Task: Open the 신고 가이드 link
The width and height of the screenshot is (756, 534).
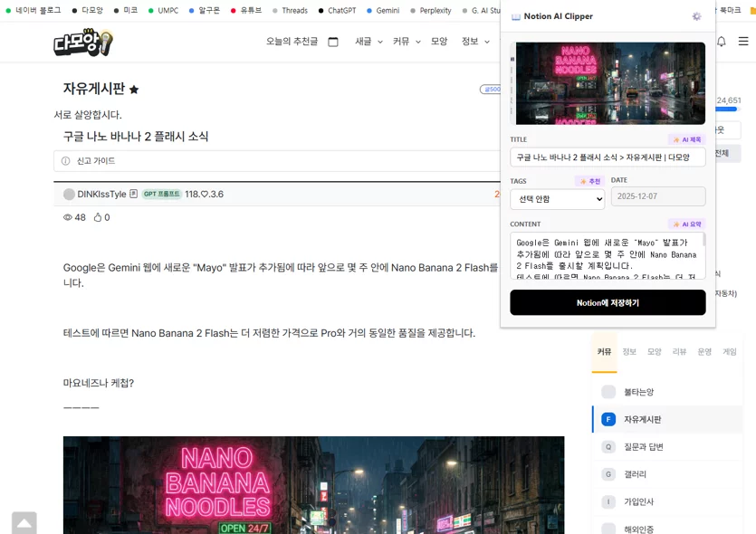Action: pyautogui.click(x=96, y=161)
